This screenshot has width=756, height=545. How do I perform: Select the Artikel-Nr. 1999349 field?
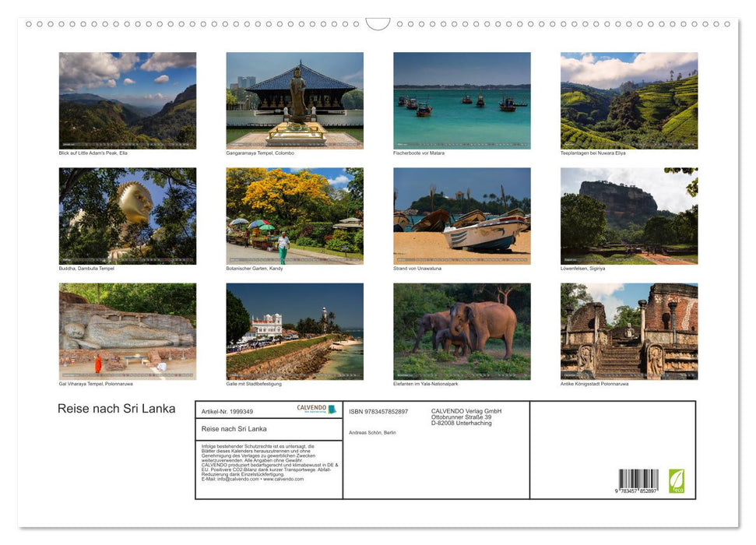coord(227,412)
